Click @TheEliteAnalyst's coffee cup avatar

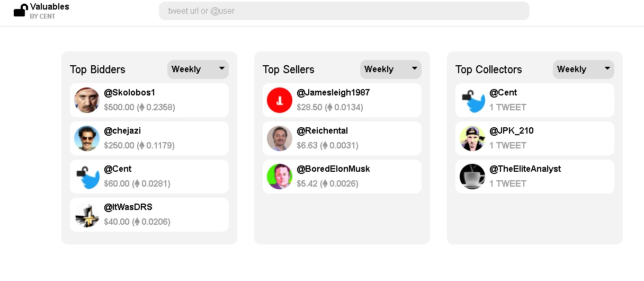point(472,177)
